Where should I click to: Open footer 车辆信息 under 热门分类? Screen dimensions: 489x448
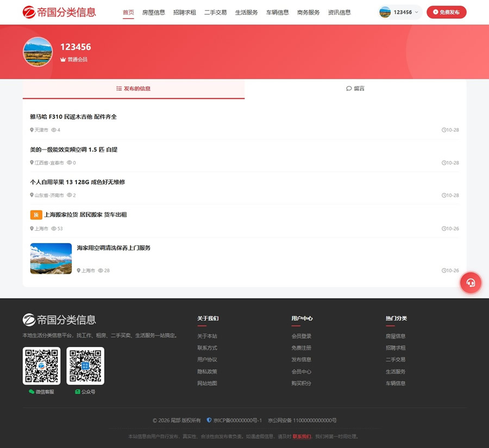click(x=396, y=383)
